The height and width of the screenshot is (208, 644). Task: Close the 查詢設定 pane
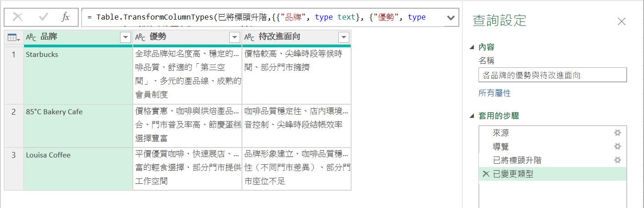621,21
